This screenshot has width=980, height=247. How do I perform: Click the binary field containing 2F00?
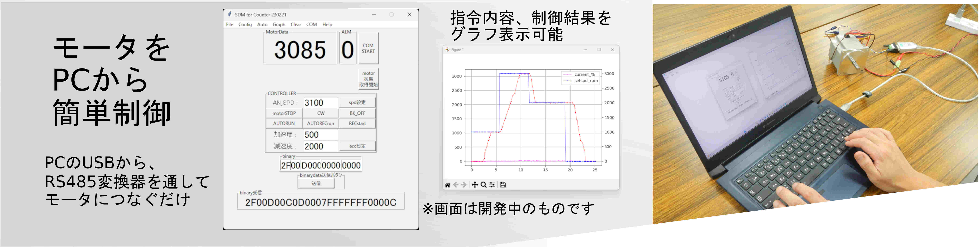tap(291, 165)
